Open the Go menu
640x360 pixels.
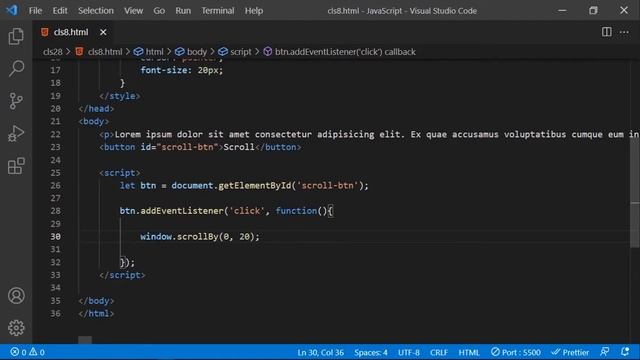(x=159, y=11)
